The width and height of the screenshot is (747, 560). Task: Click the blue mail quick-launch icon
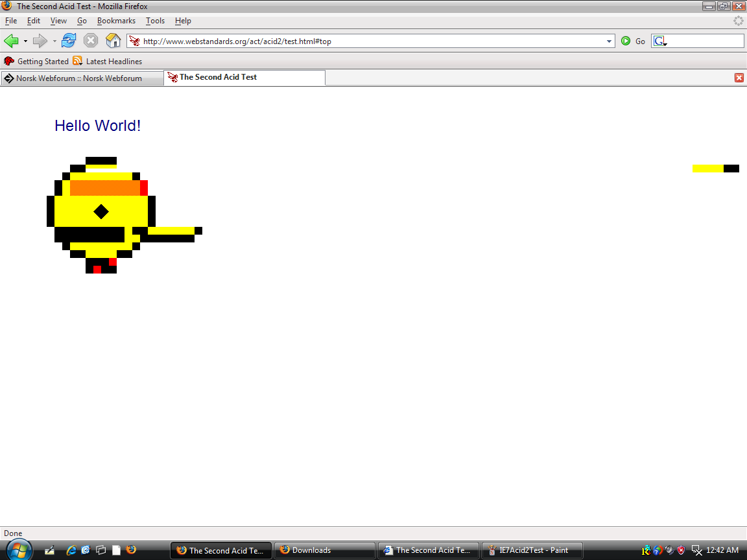click(x=86, y=550)
